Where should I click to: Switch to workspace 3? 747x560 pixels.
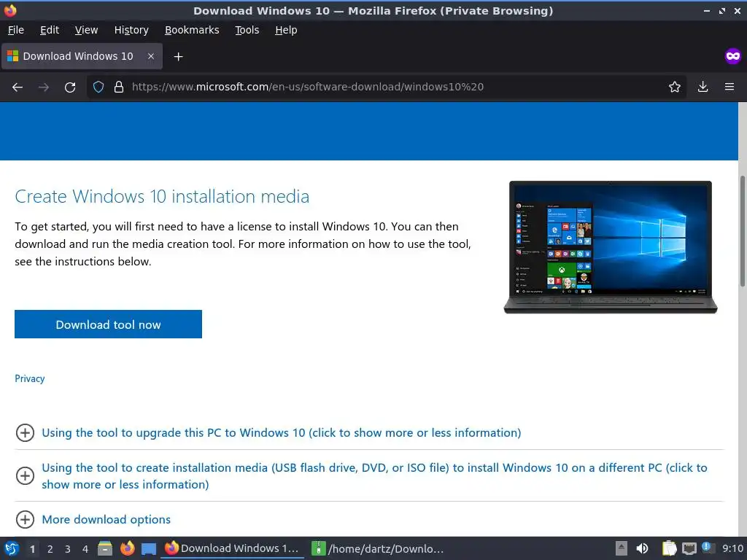(68, 549)
